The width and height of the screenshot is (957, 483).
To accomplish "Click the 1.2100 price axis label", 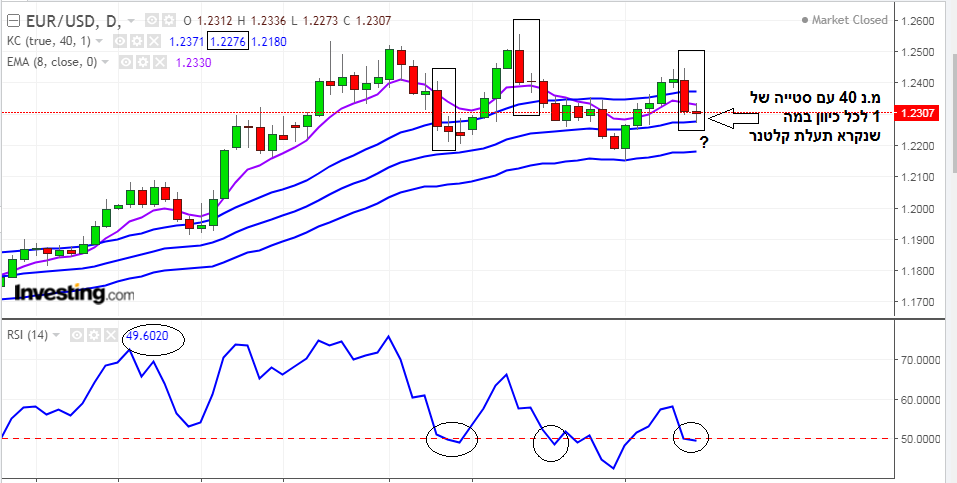I will (x=917, y=177).
